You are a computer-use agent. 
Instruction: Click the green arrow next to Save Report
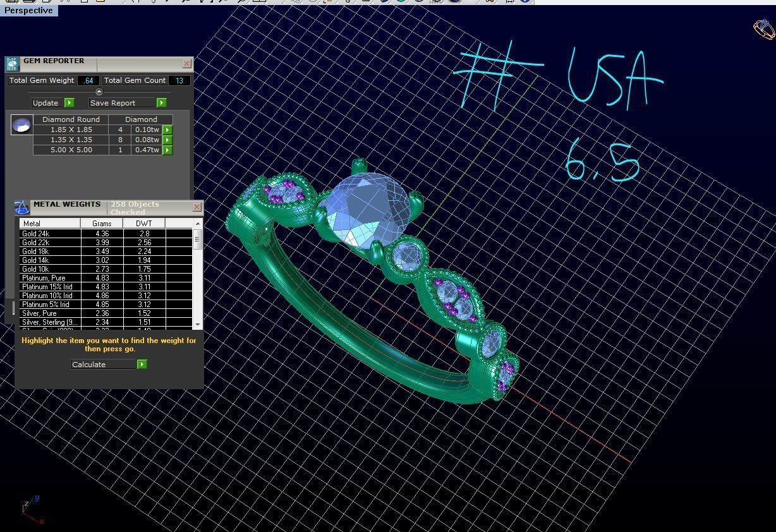(x=162, y=102)
